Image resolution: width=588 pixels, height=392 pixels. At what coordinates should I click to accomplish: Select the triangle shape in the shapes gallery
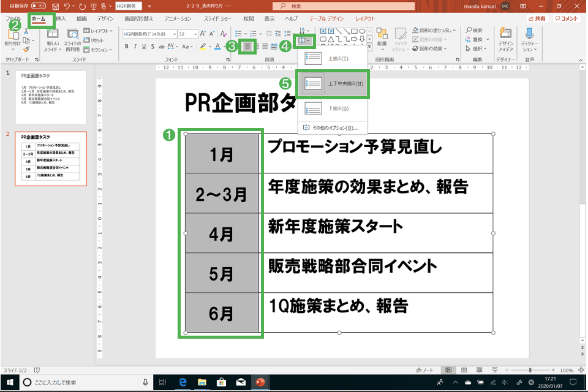[331, 39]
